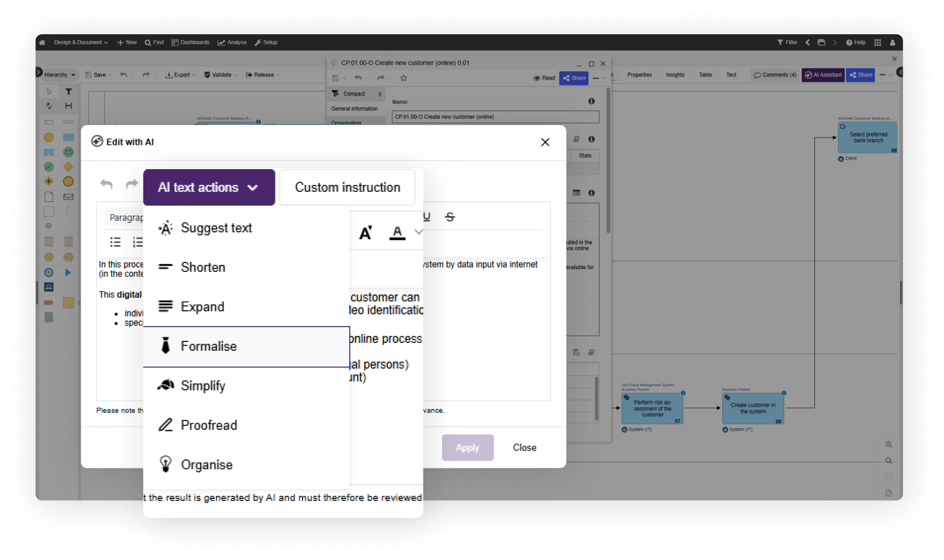
Task: Click undo arrow in the model toolbar
Action: (x=123, y=75)
